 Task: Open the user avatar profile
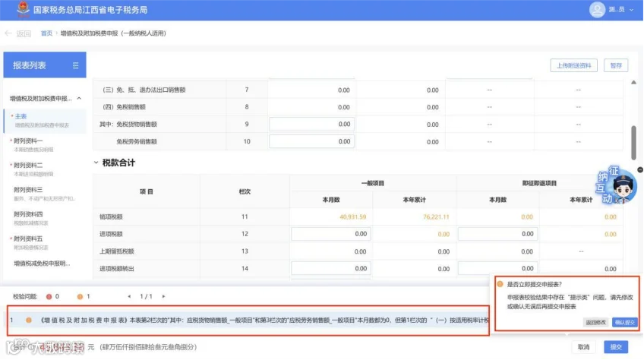click(x=597, y=9)
